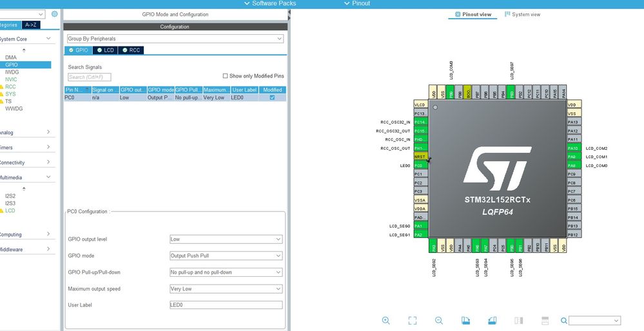The height and width of the screenshot is (331, 644).
Task: Select WWDG in System Core list
Action: [14, 108]
